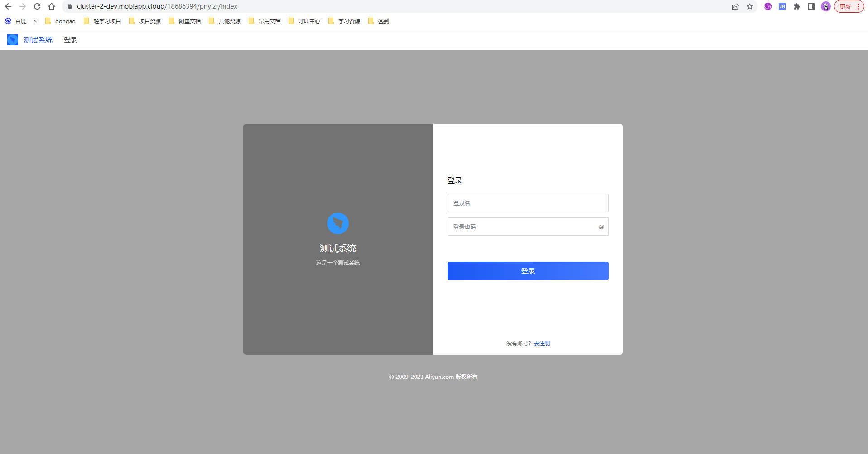
Task: Open the 签到 bookmark folder
Action: (379, 21)
